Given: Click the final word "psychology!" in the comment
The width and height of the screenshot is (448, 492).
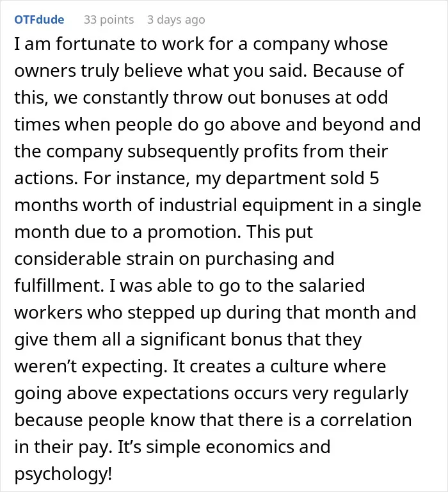Looking at the screenshot, I should click(63, 475).
